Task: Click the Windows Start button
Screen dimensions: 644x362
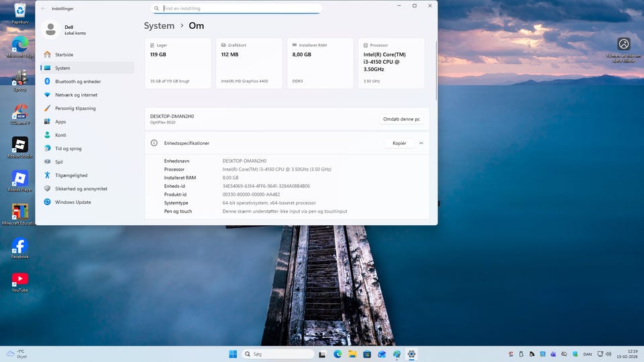Action: point(233,354)
